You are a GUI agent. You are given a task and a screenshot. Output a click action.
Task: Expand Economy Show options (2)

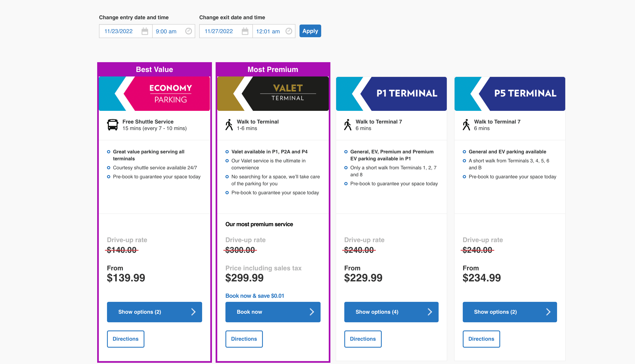click(155, 312)
